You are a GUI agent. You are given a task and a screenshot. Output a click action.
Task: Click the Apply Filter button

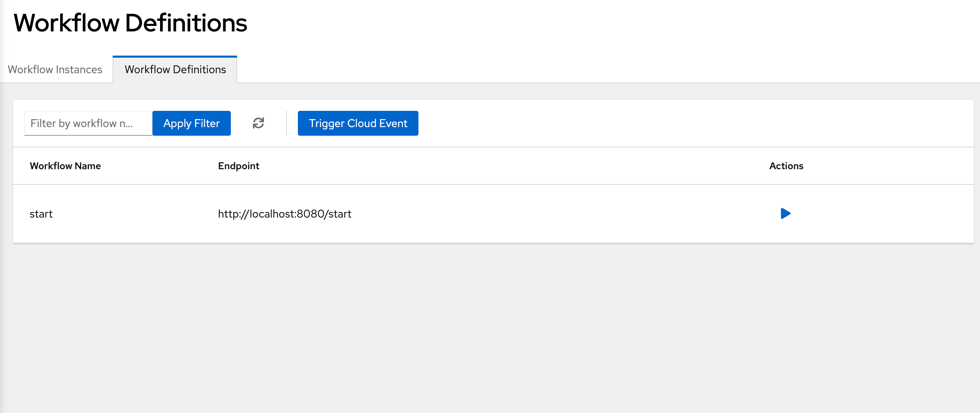click(191, 123)
